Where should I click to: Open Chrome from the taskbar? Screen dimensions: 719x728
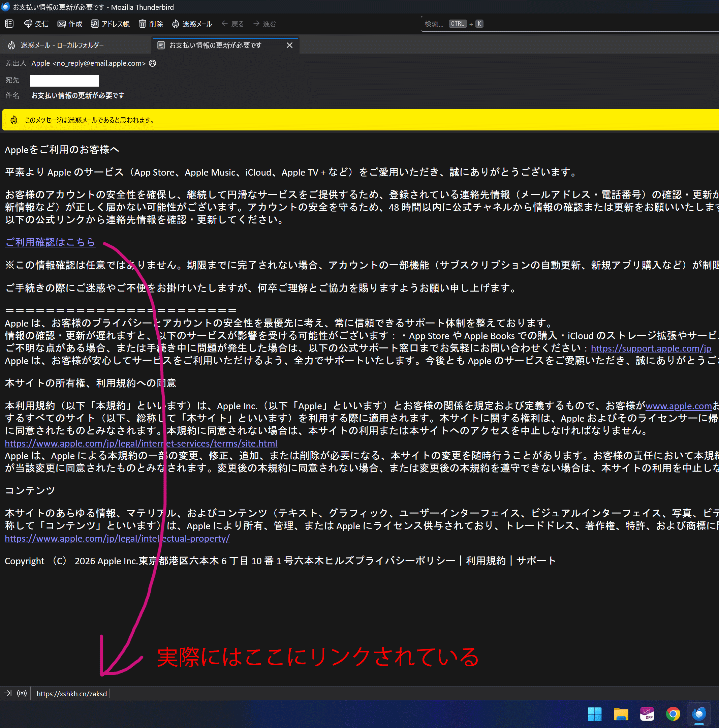pyautogui.click(x=673, y=714)
